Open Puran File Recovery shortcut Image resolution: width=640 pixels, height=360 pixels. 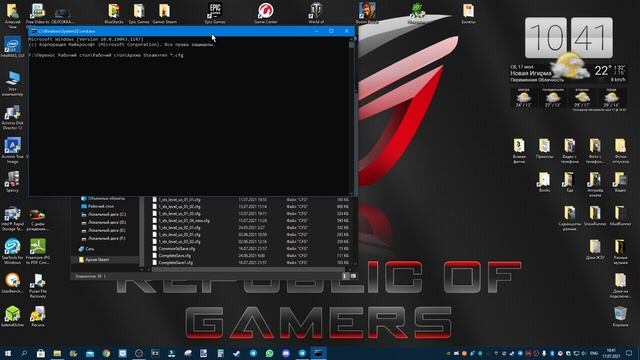click(38, 286)
